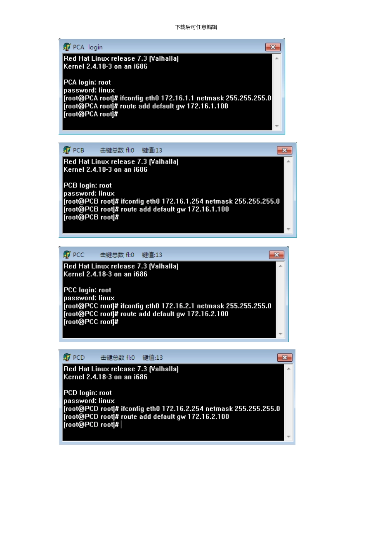Click the PCC ifconfig command line
Viewport: 392px width, 555px height.
coord(168,306)
